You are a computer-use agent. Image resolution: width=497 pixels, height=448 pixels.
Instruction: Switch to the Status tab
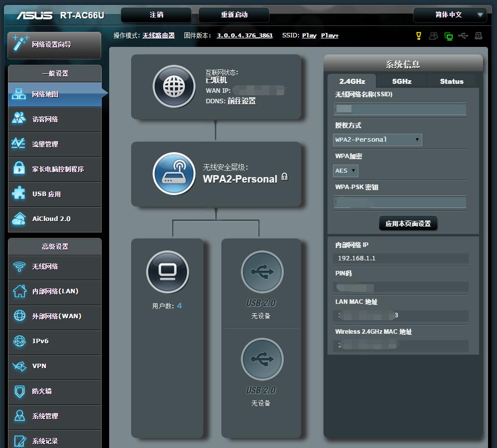(x=451, y=81)
